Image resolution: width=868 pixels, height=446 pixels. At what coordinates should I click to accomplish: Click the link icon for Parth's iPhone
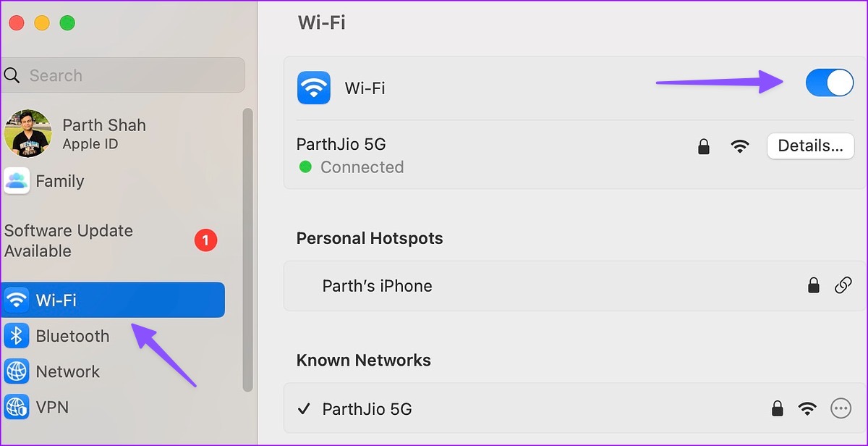843,285
